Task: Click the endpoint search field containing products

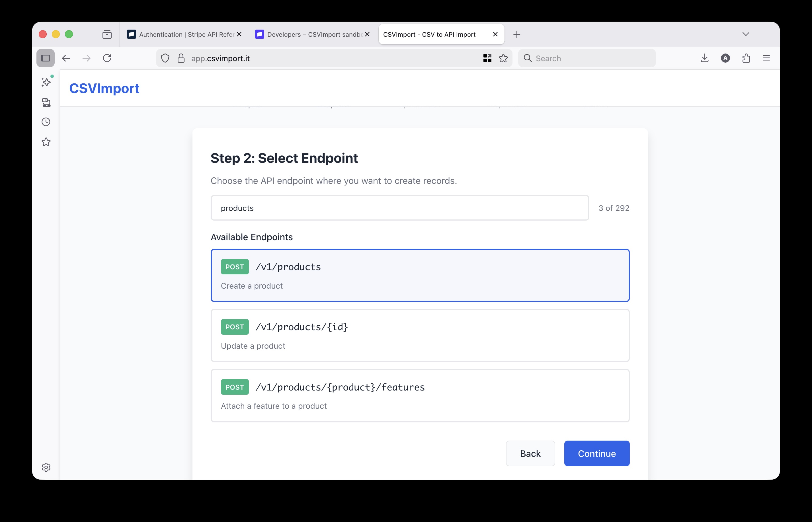Action: [x=399, y=208]
